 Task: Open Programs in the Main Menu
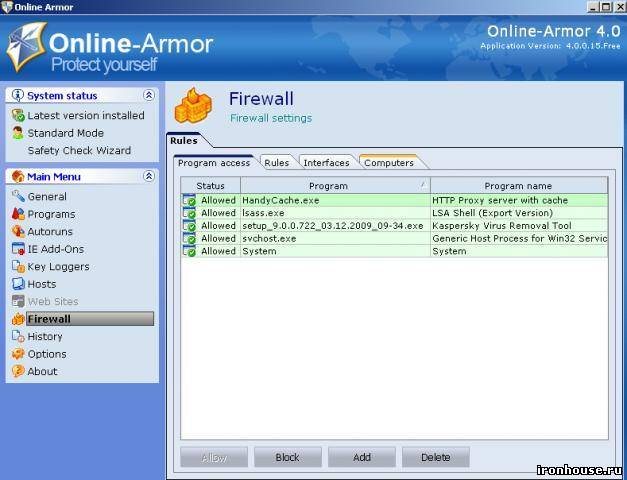[51, 214]
